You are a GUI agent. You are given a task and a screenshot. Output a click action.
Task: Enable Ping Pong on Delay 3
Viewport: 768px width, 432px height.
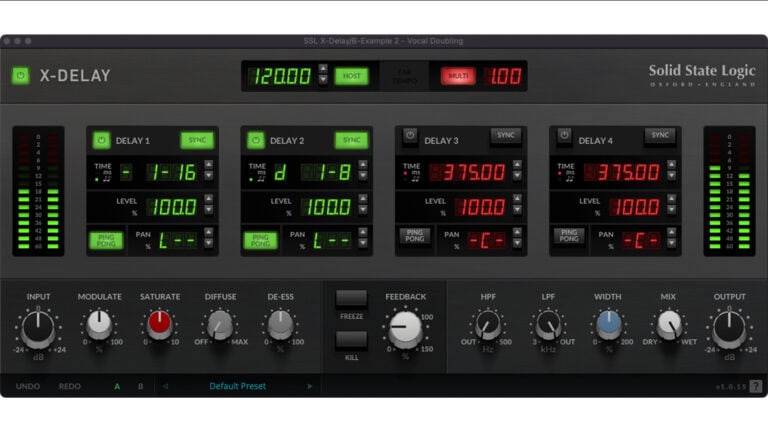414,236
